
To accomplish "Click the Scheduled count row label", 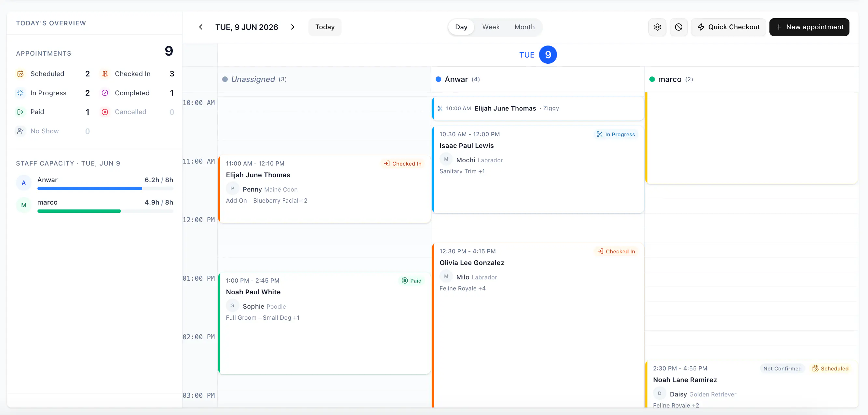I will [47, 74].
